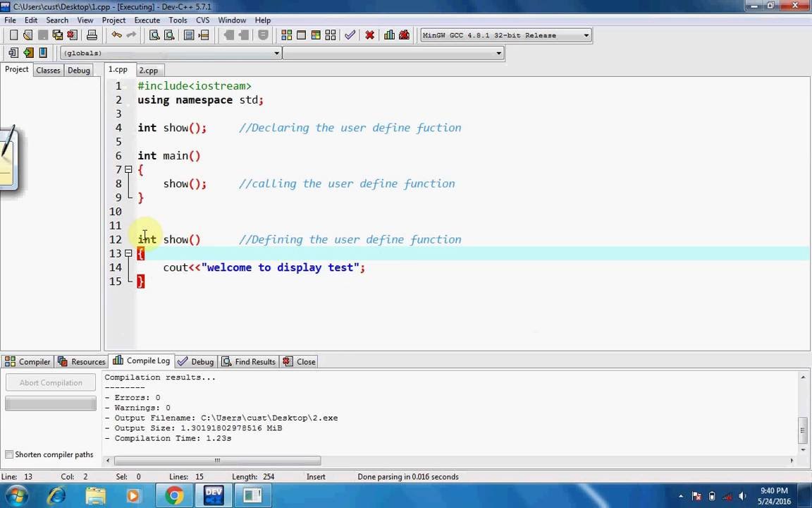Open the (globals) scope dropdown

point(276,53)
